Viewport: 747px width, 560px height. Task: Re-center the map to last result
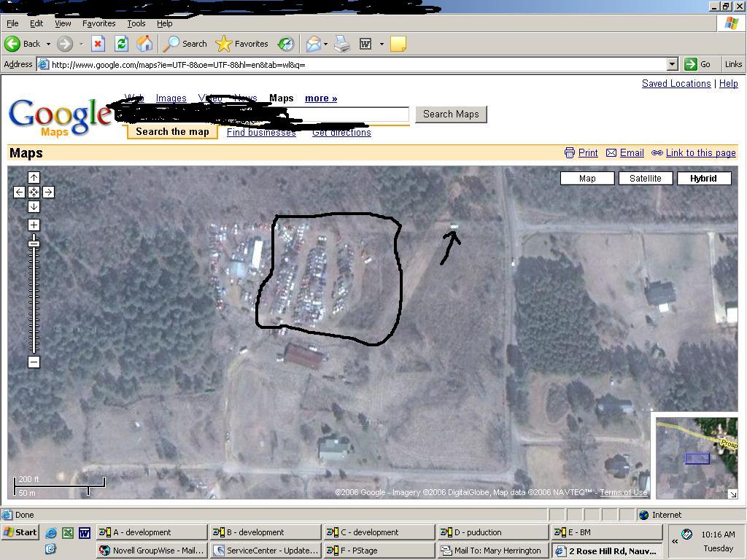coord(34,192)
